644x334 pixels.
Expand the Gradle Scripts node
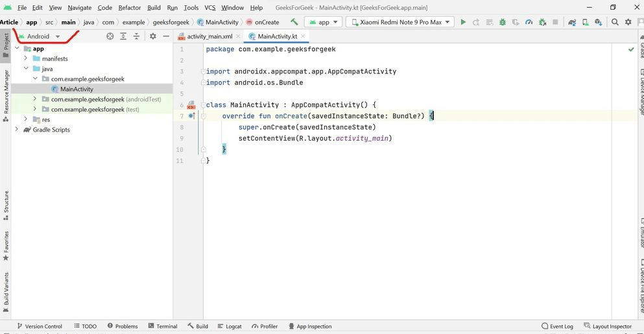(x=17, y=130)
